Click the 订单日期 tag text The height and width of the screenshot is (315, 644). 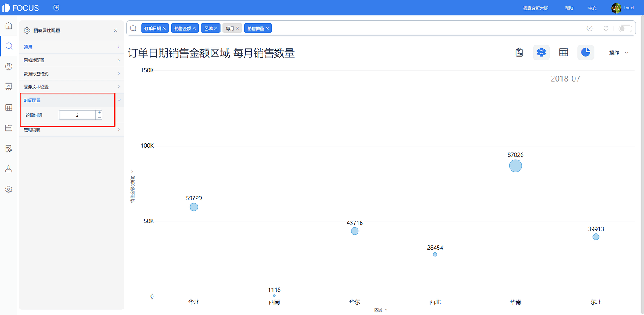pos(153,29)
